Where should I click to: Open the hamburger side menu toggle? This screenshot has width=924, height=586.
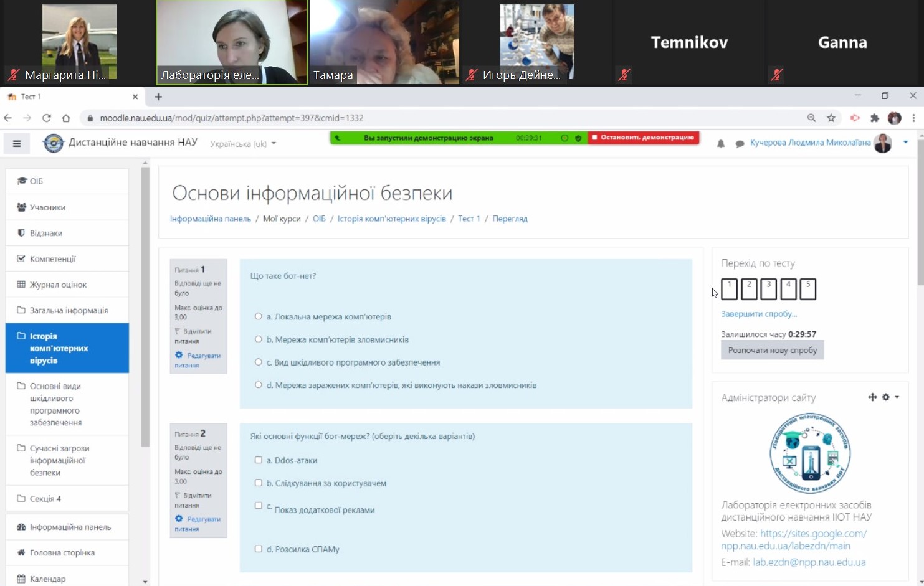[17, 144]
